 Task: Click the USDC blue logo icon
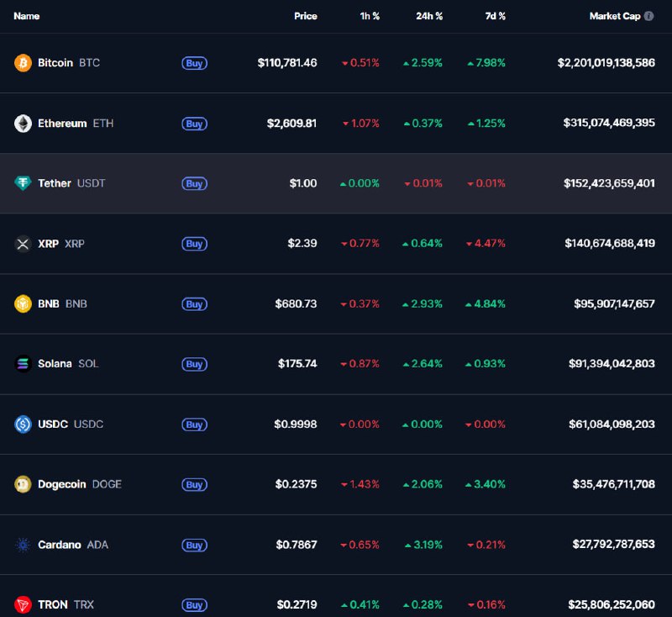23,425
